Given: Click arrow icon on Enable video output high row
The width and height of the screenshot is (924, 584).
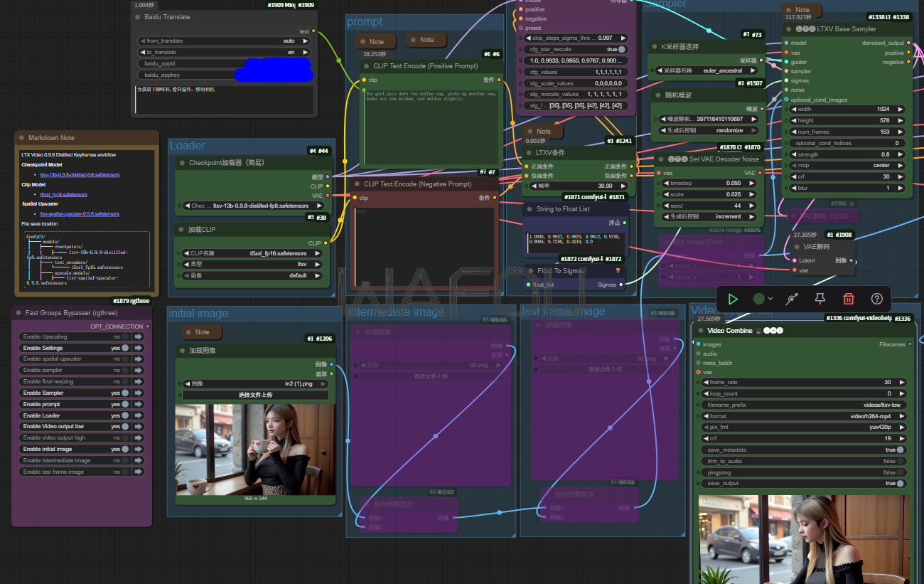Looking at the screenshot, I should click(139, 438).
